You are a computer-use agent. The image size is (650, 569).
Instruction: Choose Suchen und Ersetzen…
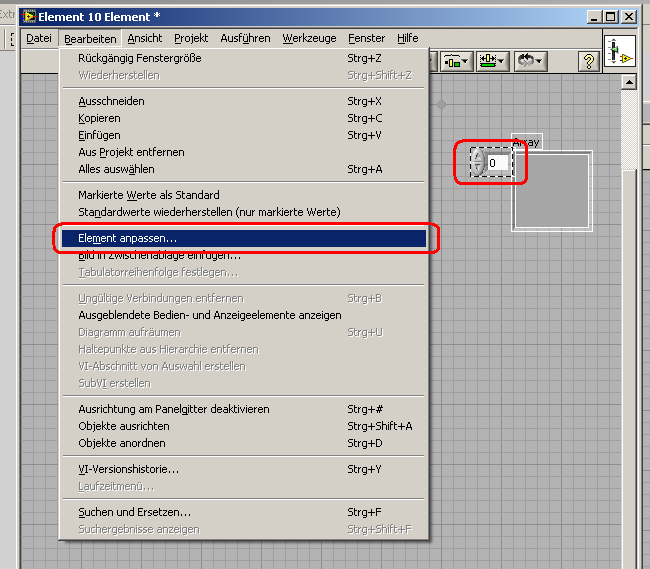[244, 512]
